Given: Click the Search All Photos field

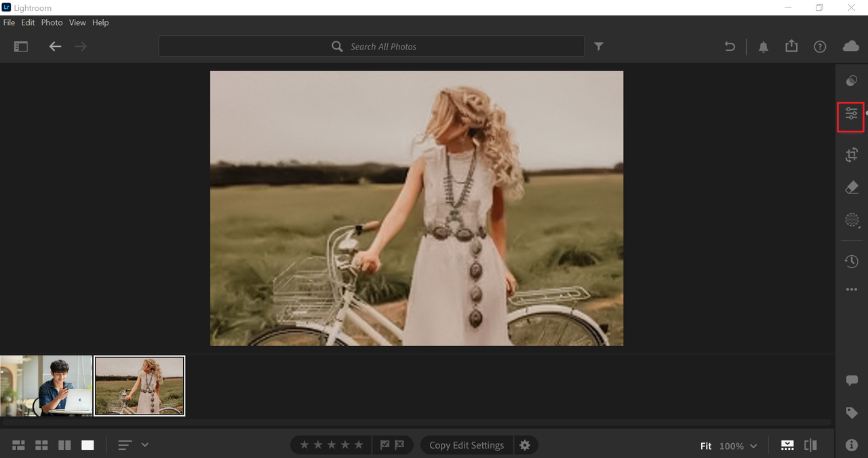Looking at the screenshot, I should pyautogui.click(x=372, y=46).
